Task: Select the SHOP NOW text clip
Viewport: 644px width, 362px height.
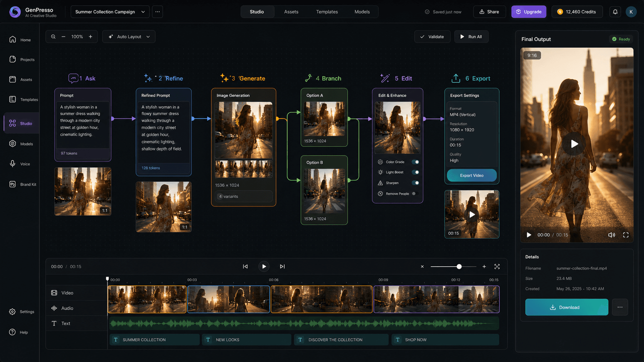Action: tap(445, 340)
